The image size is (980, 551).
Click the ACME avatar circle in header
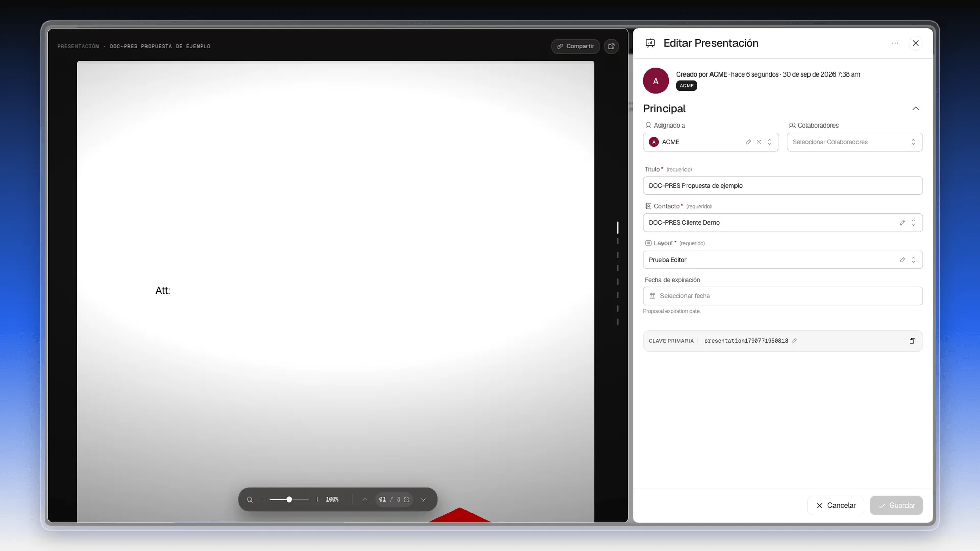click(x=656, y=81)
